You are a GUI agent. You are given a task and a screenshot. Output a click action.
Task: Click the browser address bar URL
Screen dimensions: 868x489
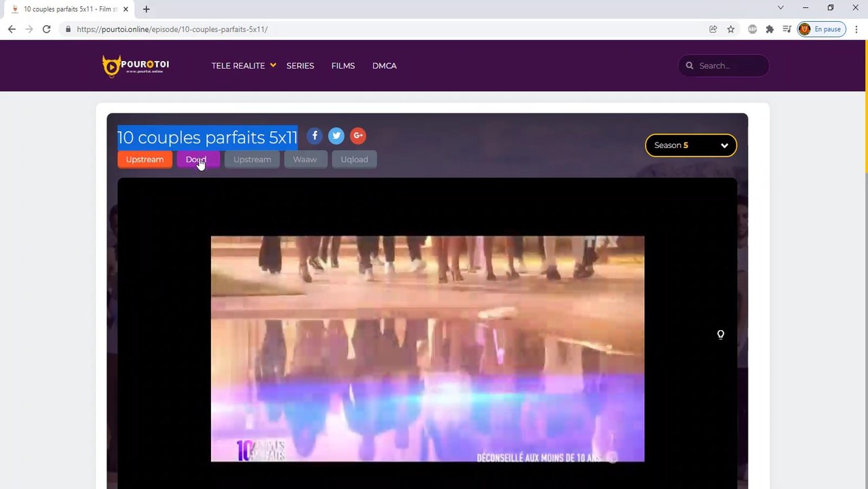172,29
